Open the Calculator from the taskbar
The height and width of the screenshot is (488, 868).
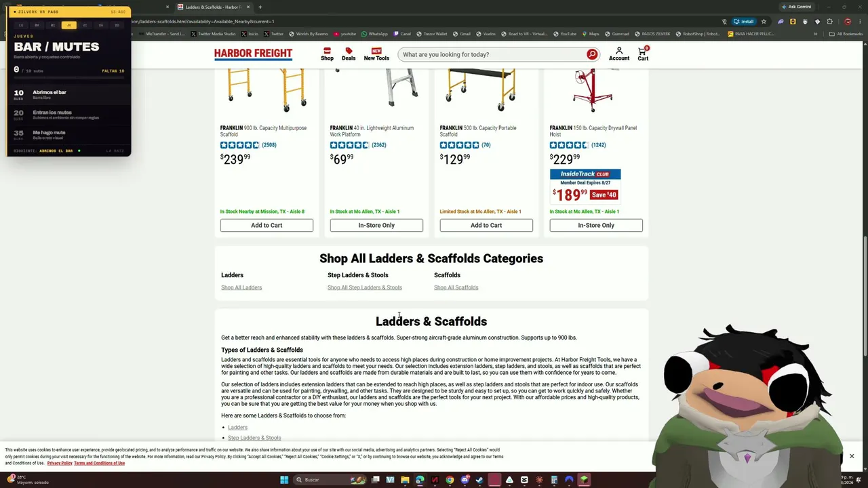[554, 480]
